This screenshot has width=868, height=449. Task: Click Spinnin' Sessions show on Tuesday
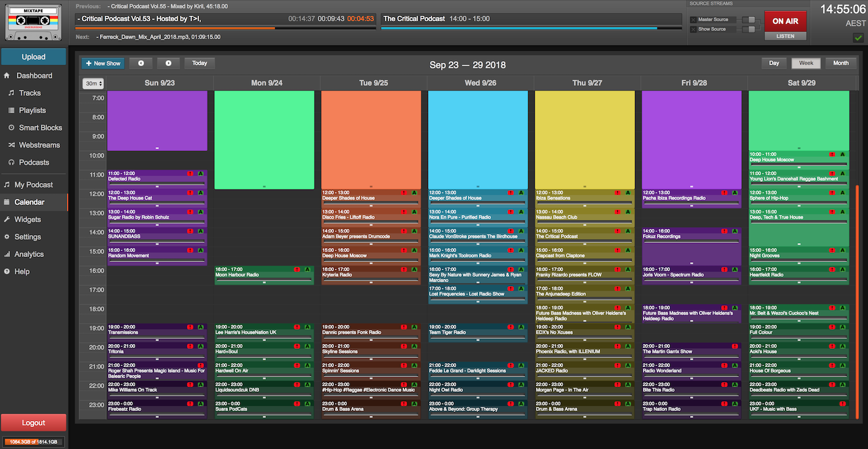(x=371, y=372)
